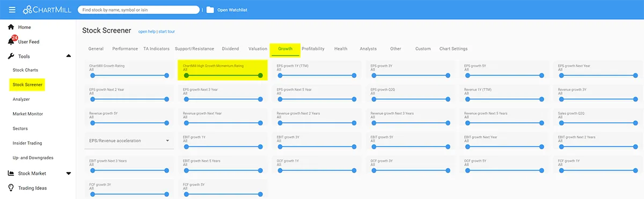Select the Growth tab
This screenshot has width=644, height=199.
pos(286,49)
